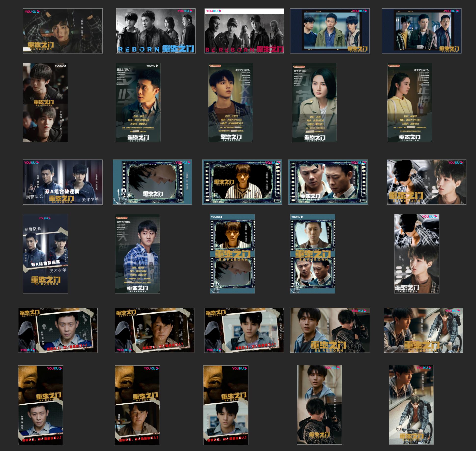Open the landscape poster of blindfolded boy in plaid
Viewport: 476px width, 451px height.
click(426, 182)
